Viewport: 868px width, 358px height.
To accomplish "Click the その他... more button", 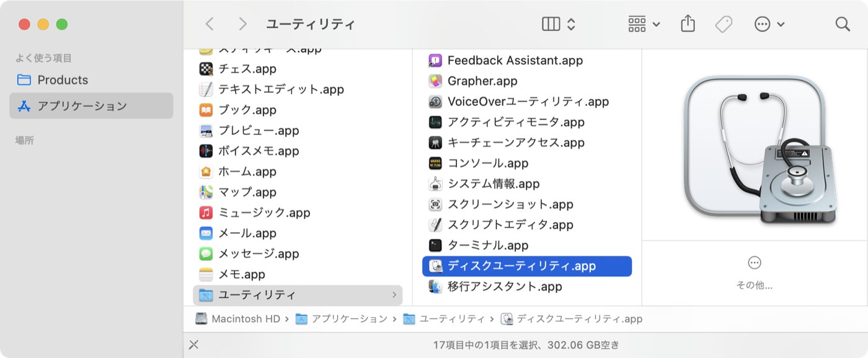I will 755,273.
